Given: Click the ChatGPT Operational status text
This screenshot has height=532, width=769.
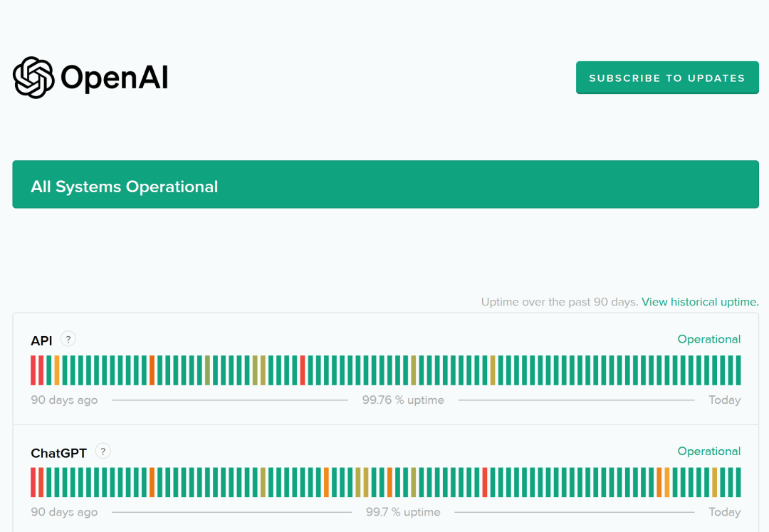Looking at the screenshot, I should [x=708, y=451].
